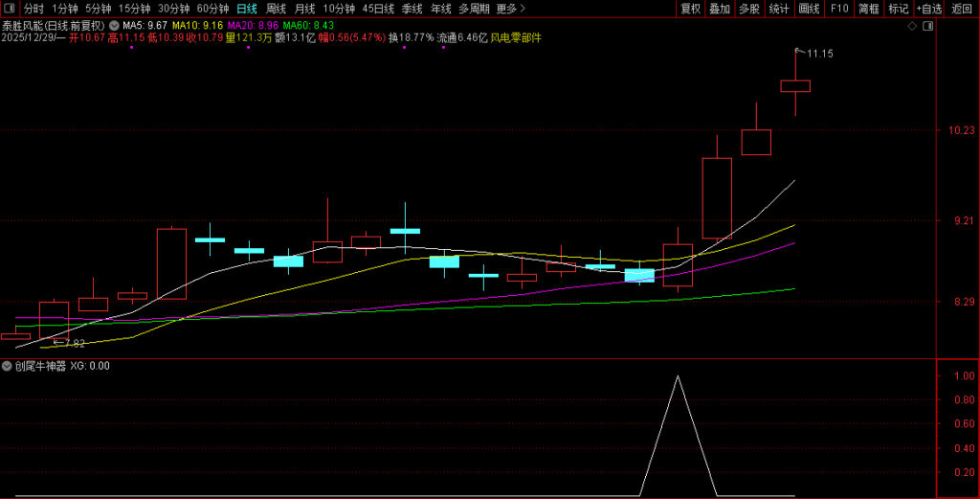Select the 周线 weekly period tab
The height and width of the screenshot is (499, 980).
pos(276,9)
